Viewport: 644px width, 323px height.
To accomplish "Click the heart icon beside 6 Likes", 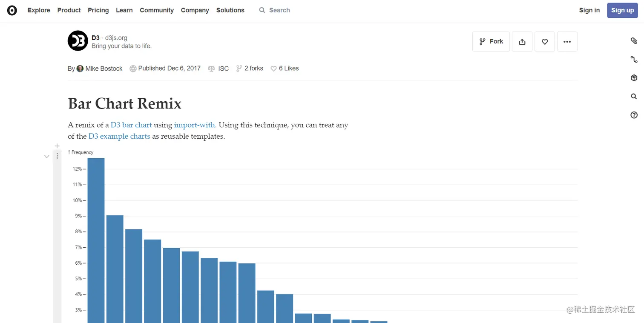I will click(x=273, y=69).
